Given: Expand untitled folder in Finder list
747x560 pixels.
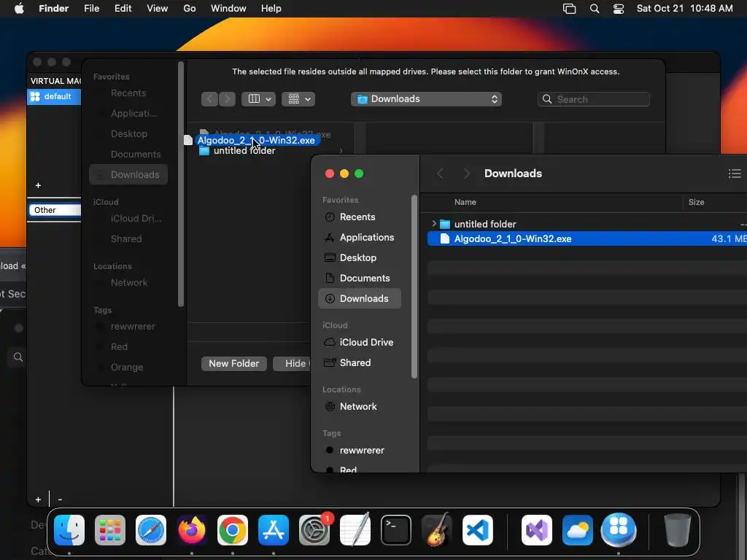Looking at the screenshot, I should tap(434, 224).
